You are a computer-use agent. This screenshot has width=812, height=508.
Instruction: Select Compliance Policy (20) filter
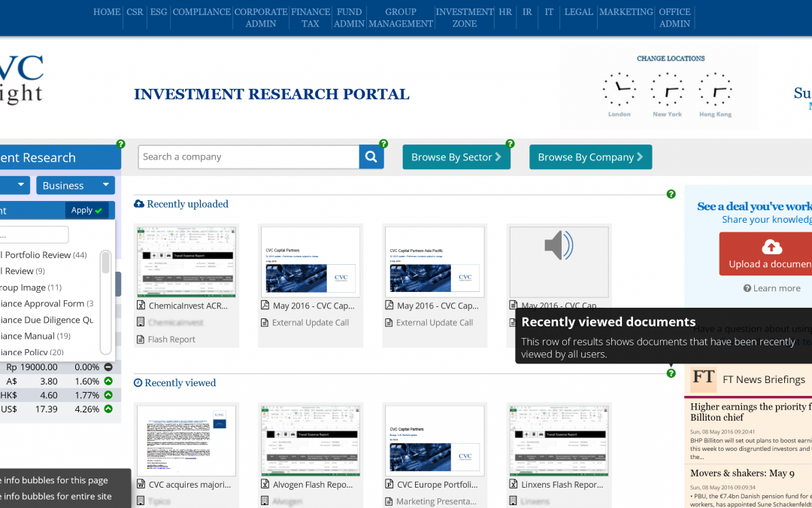click(x=32, y=352)
